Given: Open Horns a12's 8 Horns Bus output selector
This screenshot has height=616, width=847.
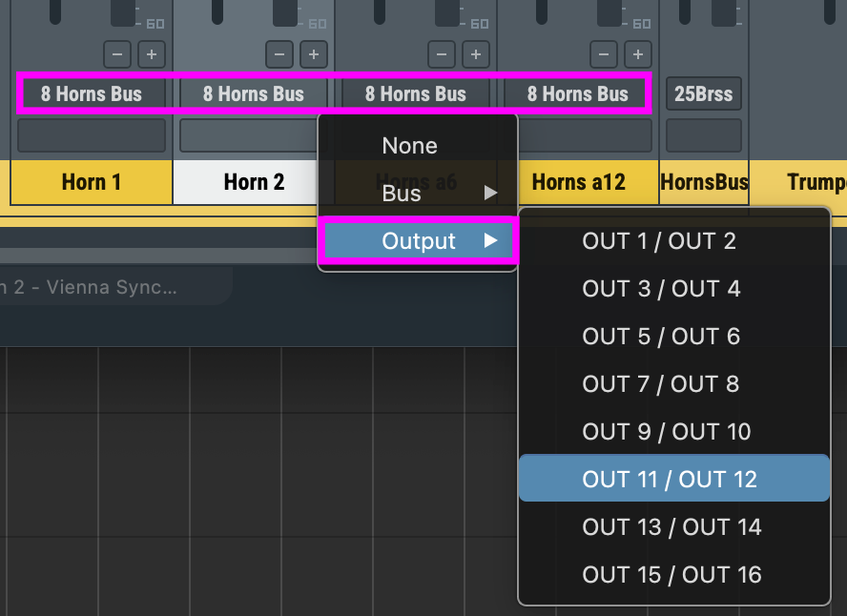Looking at the screenshot, I should pyautogui.click(x=578, y=93).
